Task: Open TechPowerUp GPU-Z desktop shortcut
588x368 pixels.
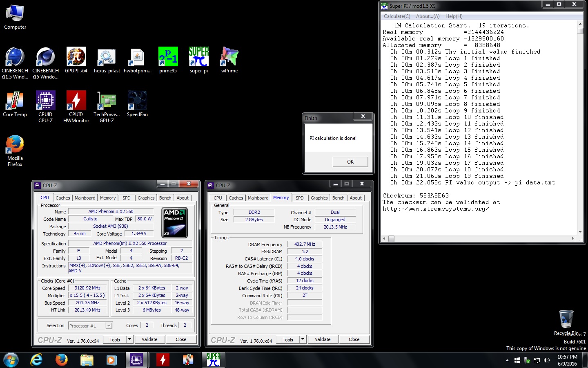Action: (107, 107)
